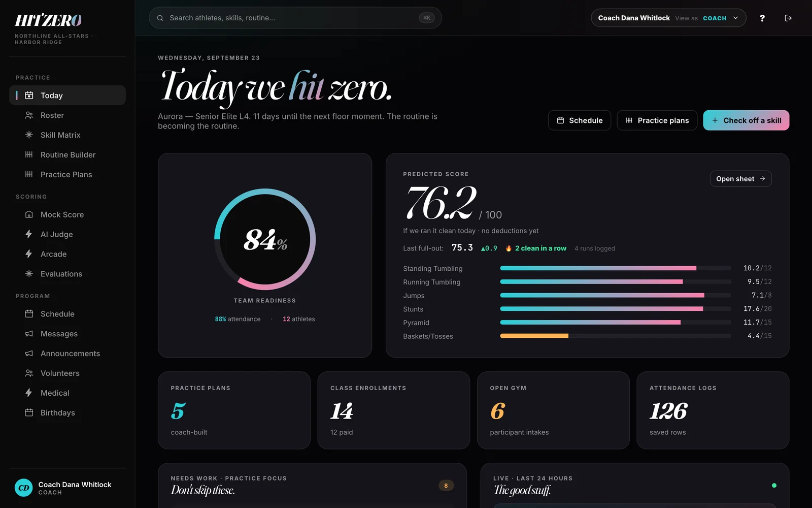Image resolution: width=812 pixels, height=508 pixels.
Task: Click the Announcements megaphone icon
Action: 29,354
